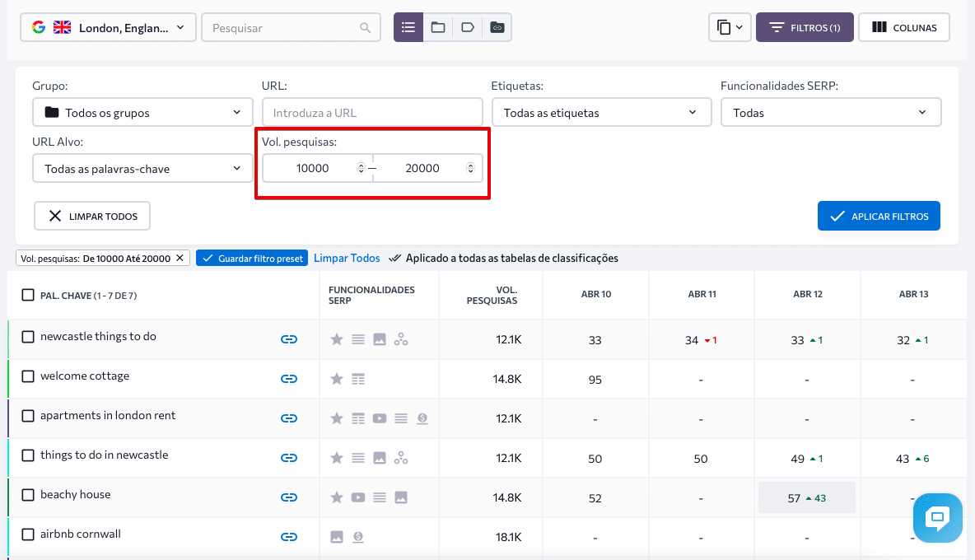Click the minimum volume stepper arrows
975x560 pixels.
pos(361,169)
